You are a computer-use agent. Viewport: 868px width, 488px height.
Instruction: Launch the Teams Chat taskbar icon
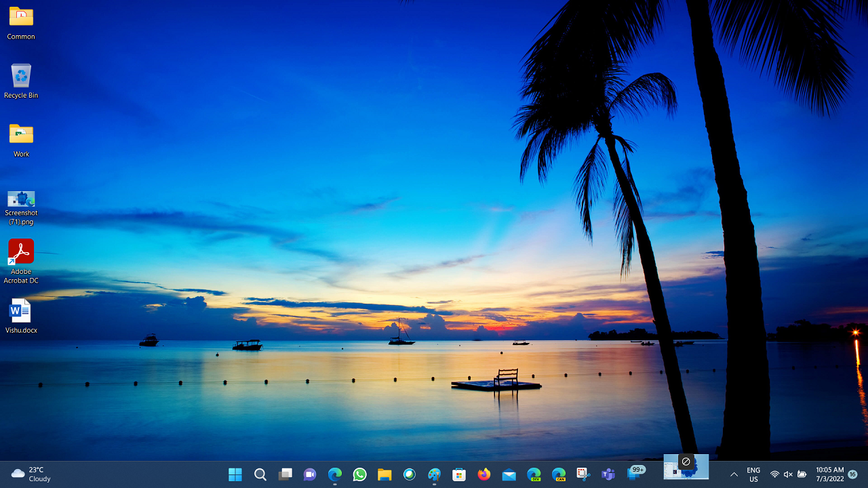[x=310, y=474]
